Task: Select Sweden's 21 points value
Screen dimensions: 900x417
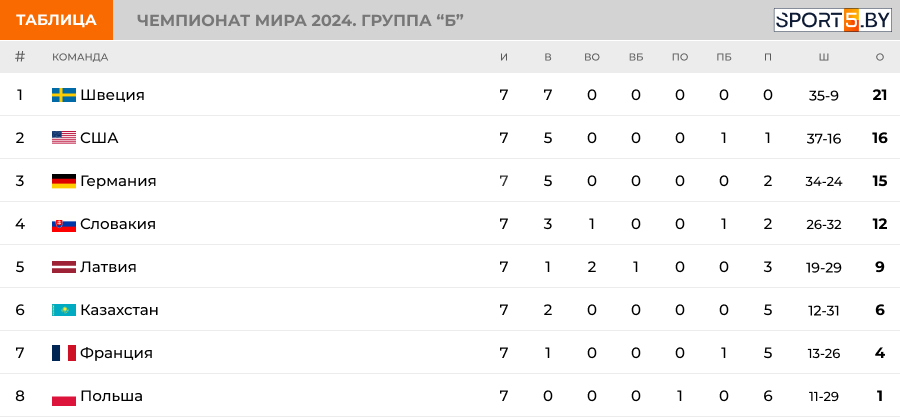Action: pyautogui.click(x=879, y=95)
